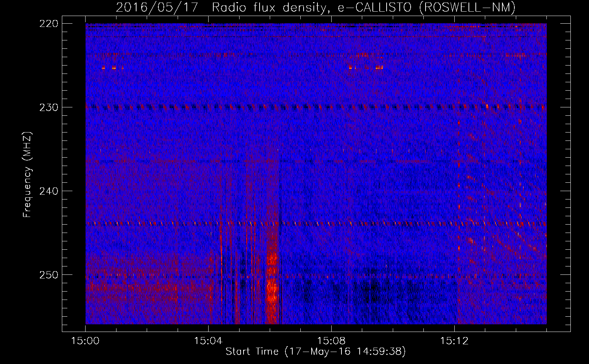Image resolution: width=589 pixels, height=364 pixels.
Task: Click the 15:08 time tick label
Action: coord(331,341)
